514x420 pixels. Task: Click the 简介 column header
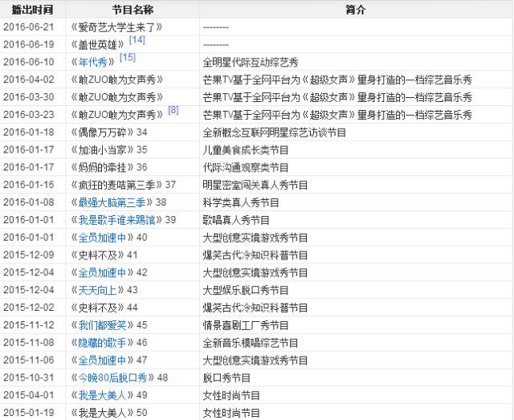click(355, 10)
